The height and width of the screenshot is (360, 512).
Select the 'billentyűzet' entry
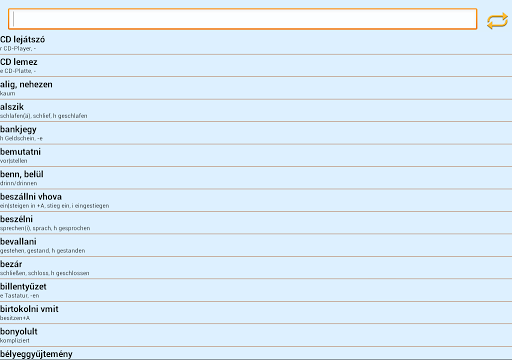pos(256,290)
